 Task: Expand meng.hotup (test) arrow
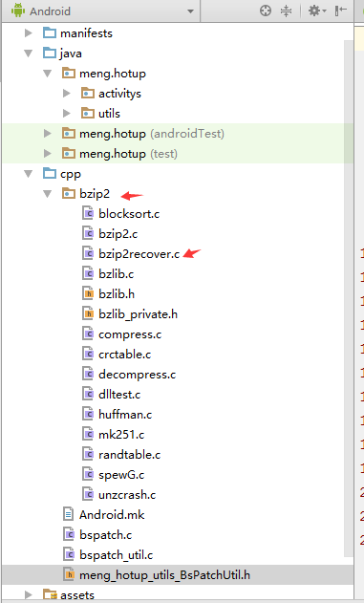47,154
